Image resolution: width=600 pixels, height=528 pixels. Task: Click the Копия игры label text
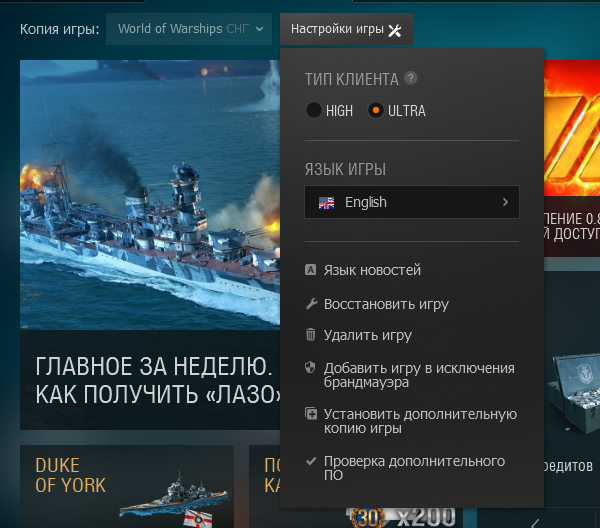click(x=59, y=29)
